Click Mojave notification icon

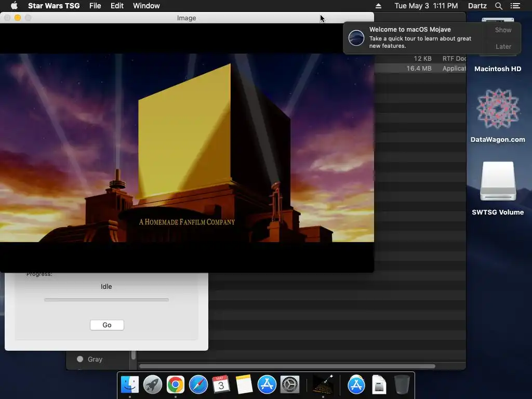click(x=356, y=37)
